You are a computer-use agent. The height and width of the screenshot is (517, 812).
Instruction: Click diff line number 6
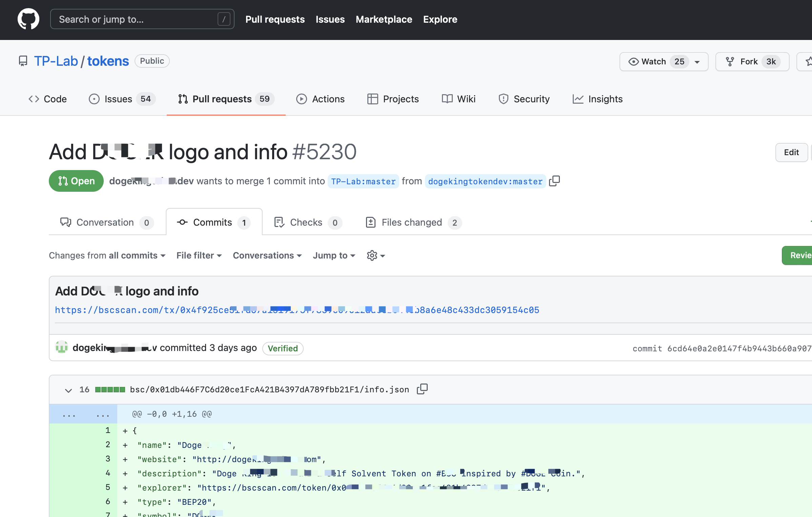108,501
